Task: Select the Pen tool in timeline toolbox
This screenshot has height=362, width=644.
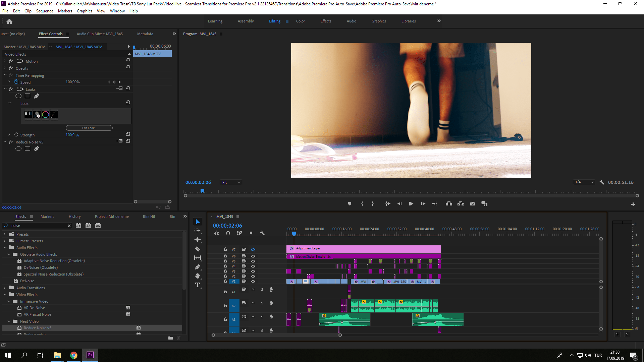Action: [x=198, y=267]
